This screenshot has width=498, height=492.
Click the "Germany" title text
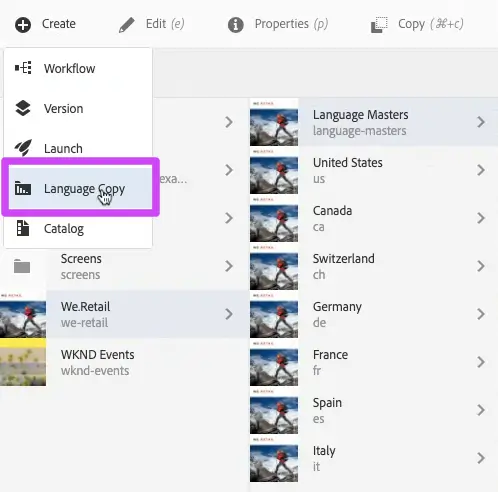[337, 307]
